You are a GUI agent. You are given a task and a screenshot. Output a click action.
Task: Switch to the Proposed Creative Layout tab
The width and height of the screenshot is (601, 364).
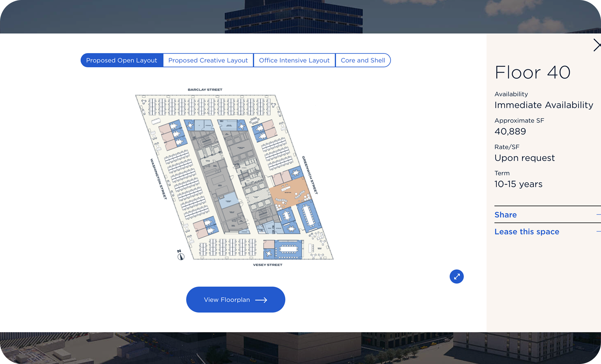[x=208, y=60]
